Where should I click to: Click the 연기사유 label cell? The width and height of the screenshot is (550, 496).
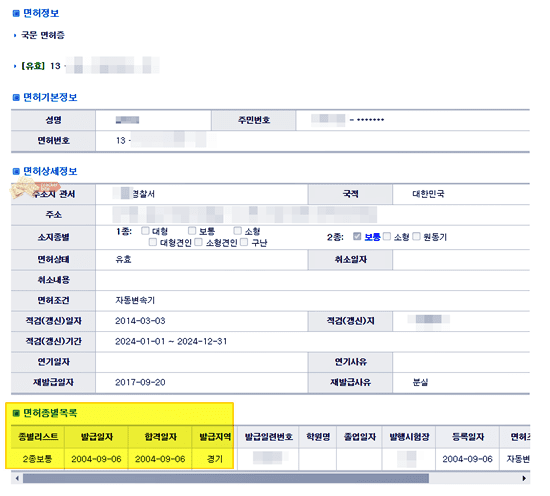350,362
